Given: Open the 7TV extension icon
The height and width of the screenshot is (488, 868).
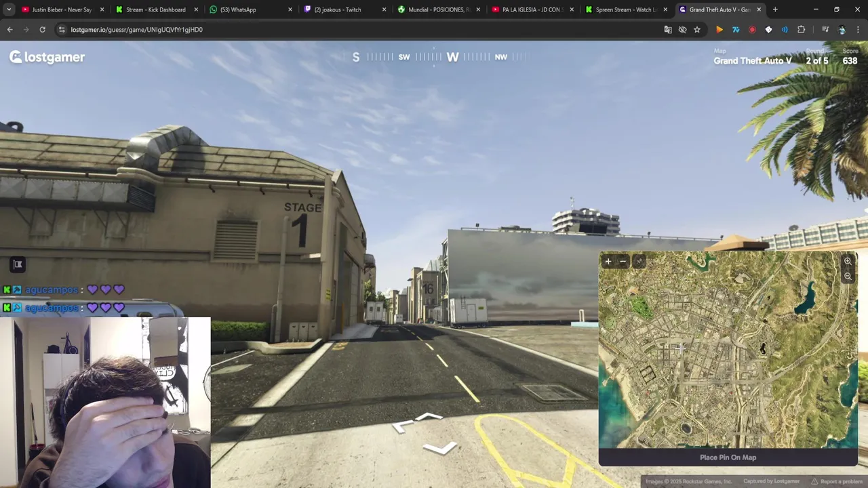Looking at the screenshot, I should point(736,30).
